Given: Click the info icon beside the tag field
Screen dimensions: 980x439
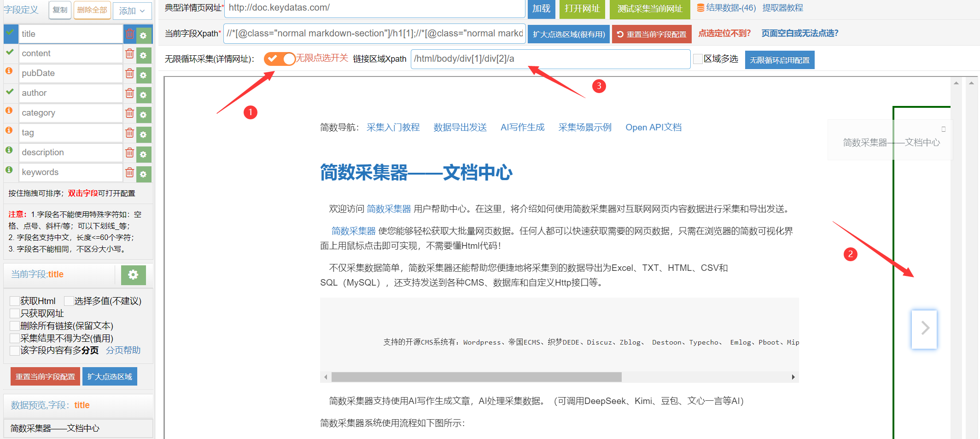Looking at the screenshot, I should (9, 130).
